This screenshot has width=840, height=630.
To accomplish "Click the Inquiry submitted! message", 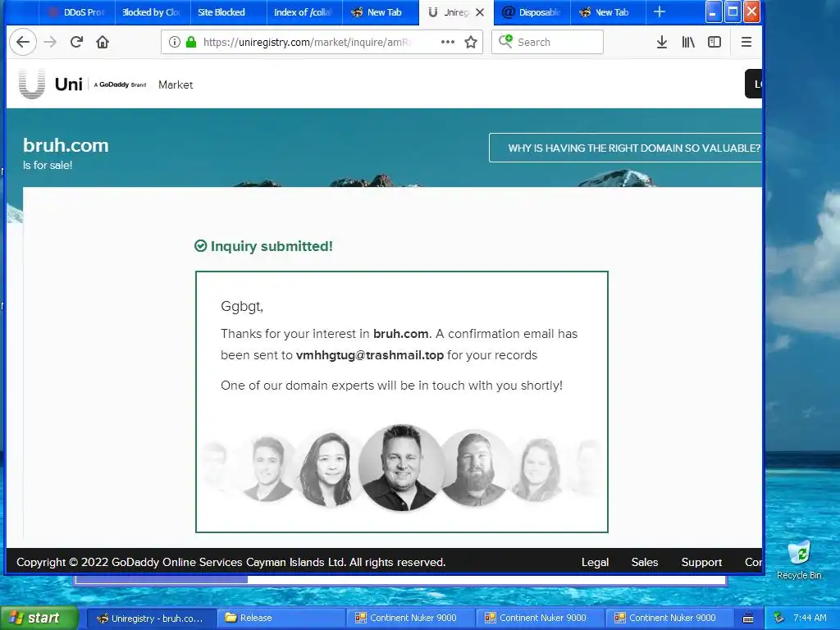I will click(263, 246).
